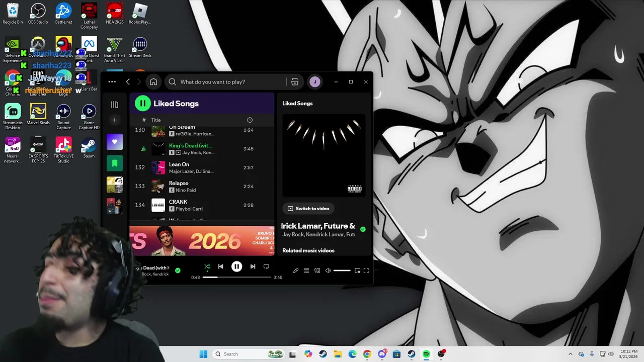Open the third sidebar playlist with collage cover
Screen dimensions: 644x362
[x=115, y=185]
